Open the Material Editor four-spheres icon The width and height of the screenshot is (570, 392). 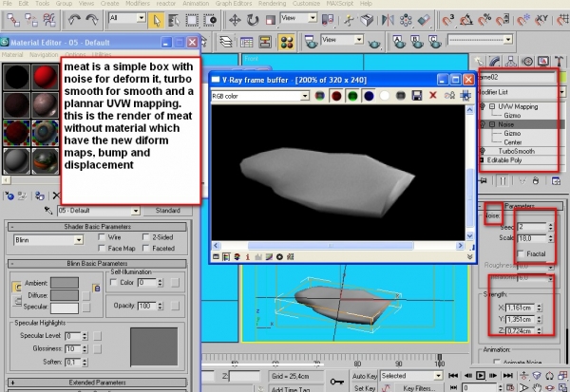287,42
